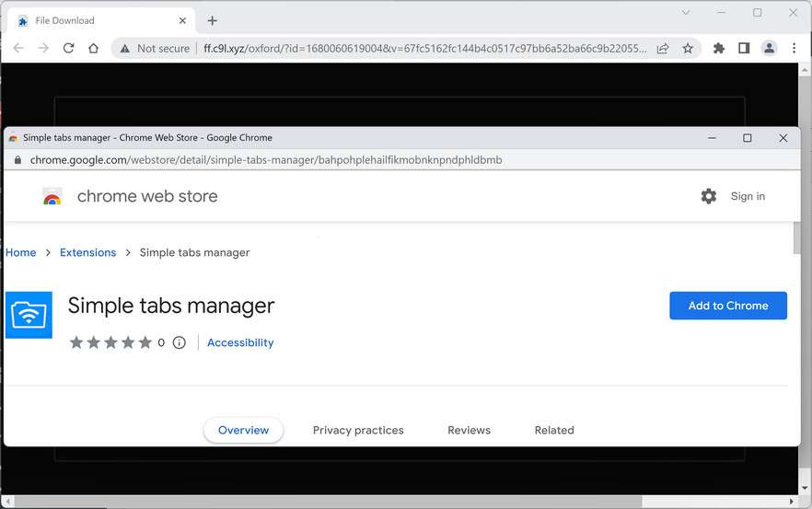Click the Simple tabs manager heading
Viewport: 812px width, 509px height.
171,306
